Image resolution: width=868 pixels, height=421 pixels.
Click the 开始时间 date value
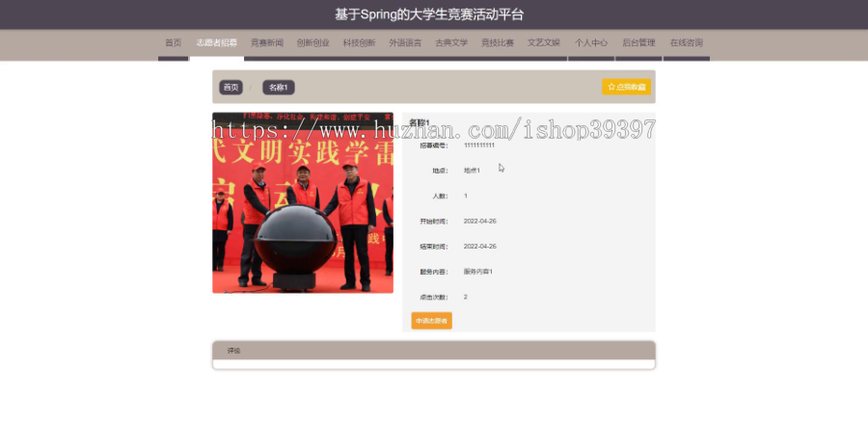(480, 222)
